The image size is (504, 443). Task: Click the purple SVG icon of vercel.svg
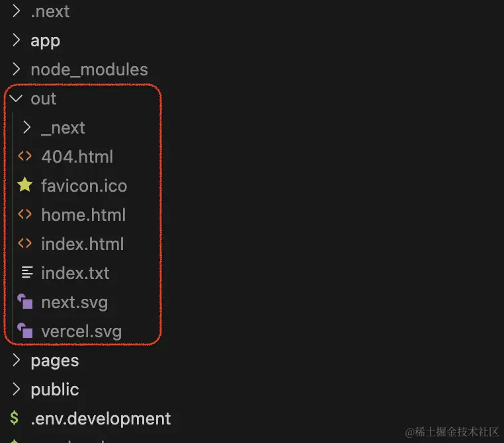tap(25, 331)
